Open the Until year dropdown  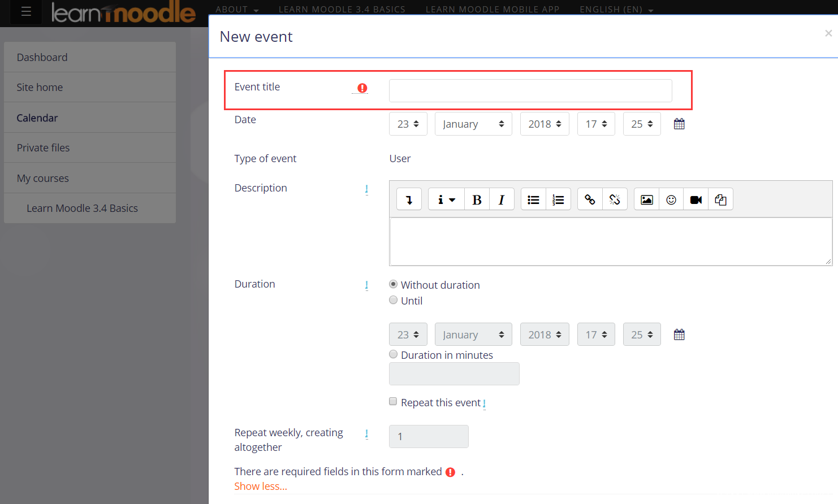(x=545, y=334)
